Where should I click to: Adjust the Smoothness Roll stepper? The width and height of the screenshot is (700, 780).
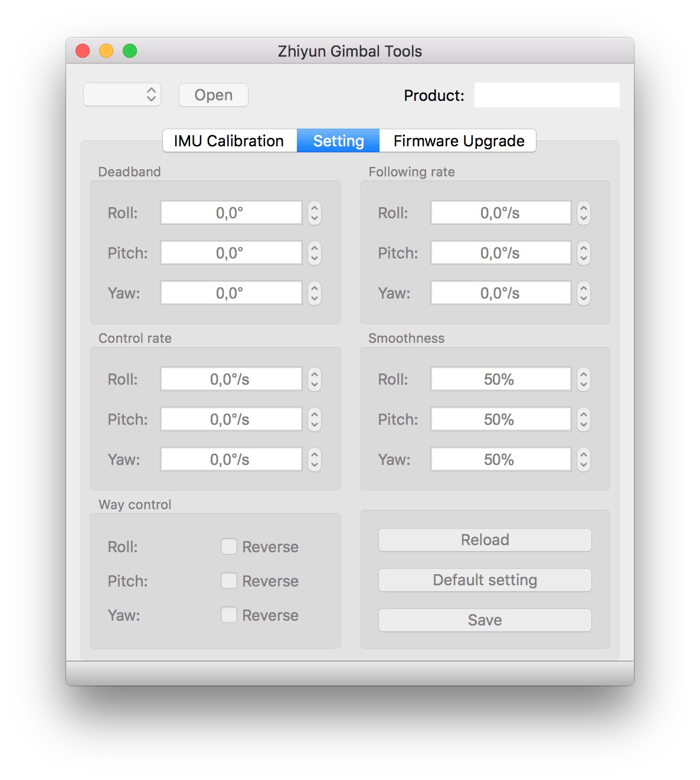click(584, 379)
